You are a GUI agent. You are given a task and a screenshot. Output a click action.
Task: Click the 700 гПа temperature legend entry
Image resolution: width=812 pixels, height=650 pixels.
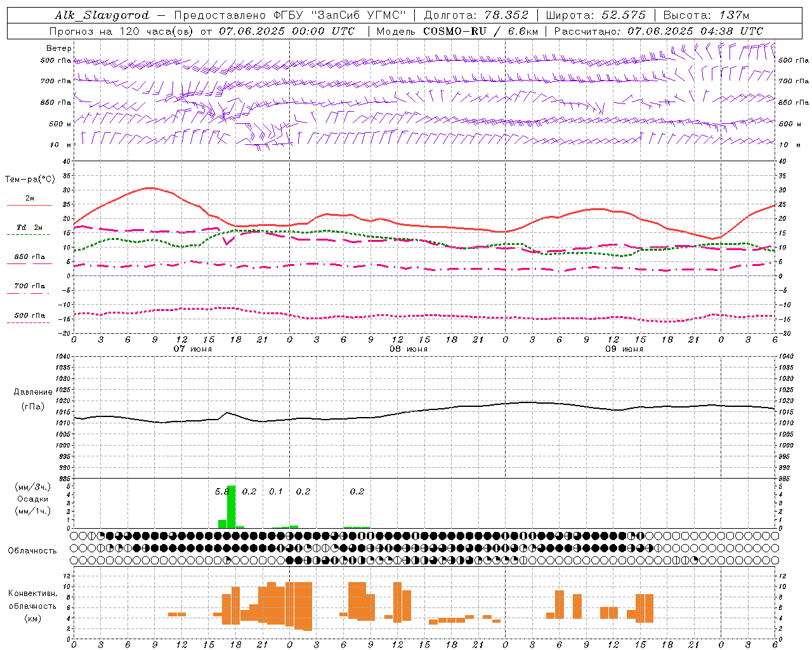point(30,286)
